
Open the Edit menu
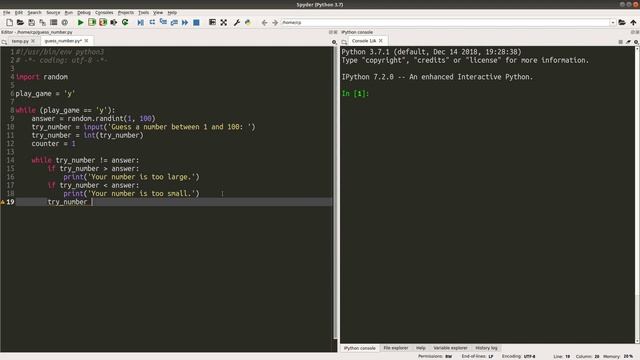[x=19, y=13]
